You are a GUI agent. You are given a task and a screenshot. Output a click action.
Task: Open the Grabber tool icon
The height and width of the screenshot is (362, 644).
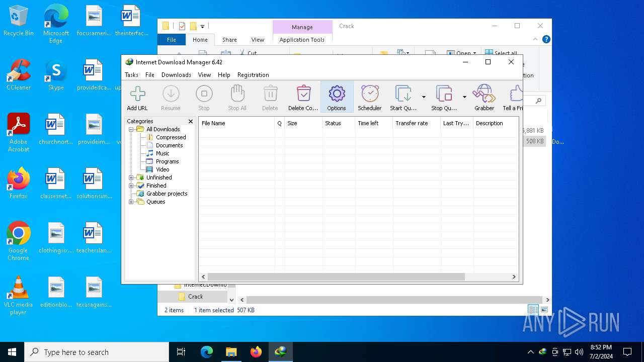pyautogui.click(x=484, y=98)
